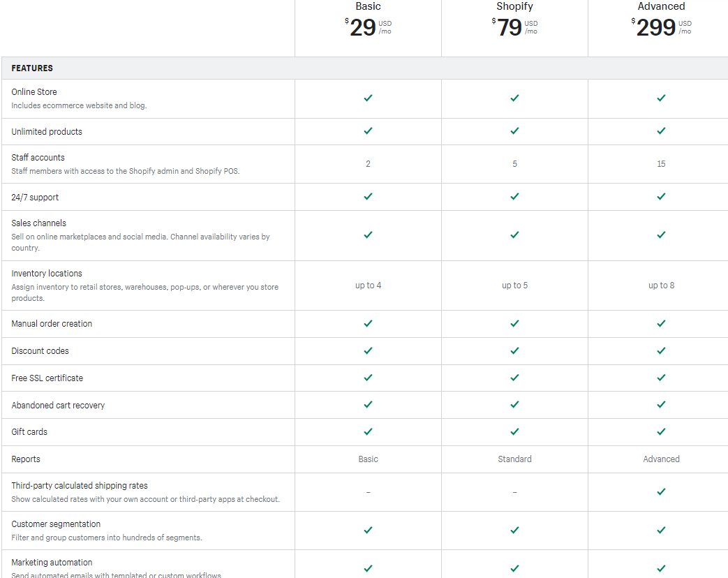Select the Basic plan heading
Viewport: 728px width, 578px height.
click(368, 6)
